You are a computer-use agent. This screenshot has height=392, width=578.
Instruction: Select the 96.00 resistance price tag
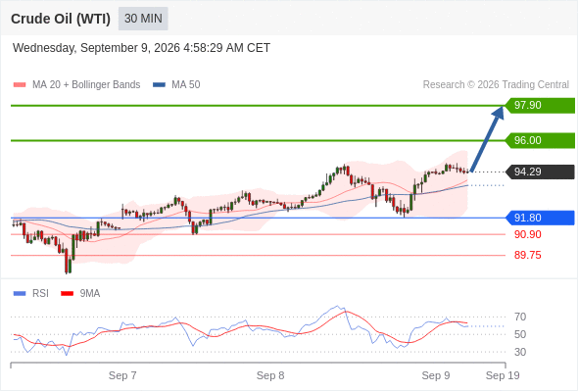[540, 140]
